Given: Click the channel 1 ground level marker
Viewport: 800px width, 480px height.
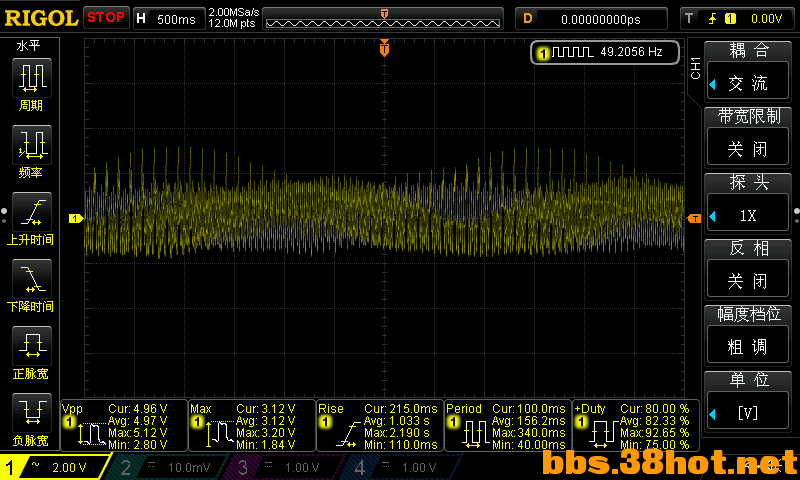Looking at the screenshot, I should (76, 218).
